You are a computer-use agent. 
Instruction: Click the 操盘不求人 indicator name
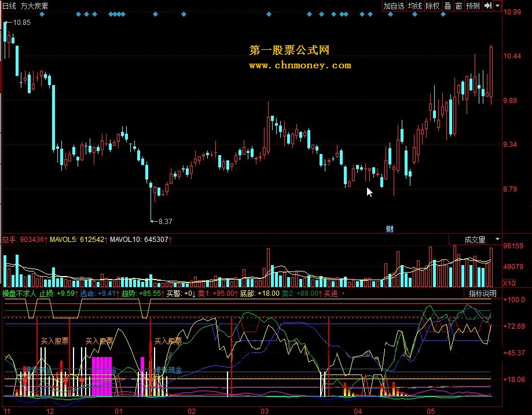click(19, 293)
